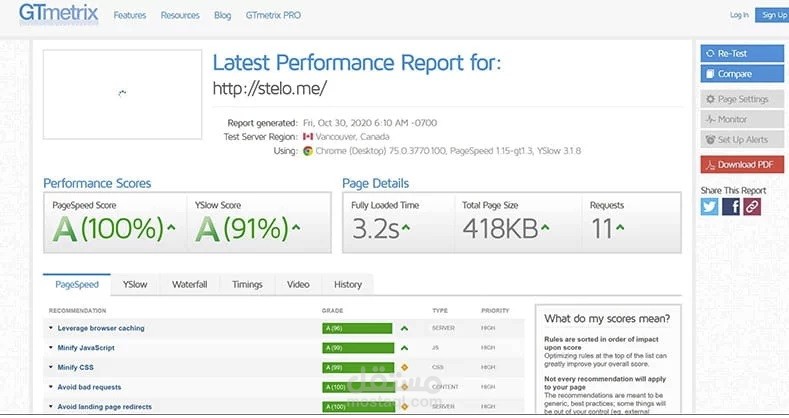Image resolution: width=789 pixels, height=418 pixels.
Task: Click the A (99) Minify CSS grade bar
Action: tap(358, 367)
